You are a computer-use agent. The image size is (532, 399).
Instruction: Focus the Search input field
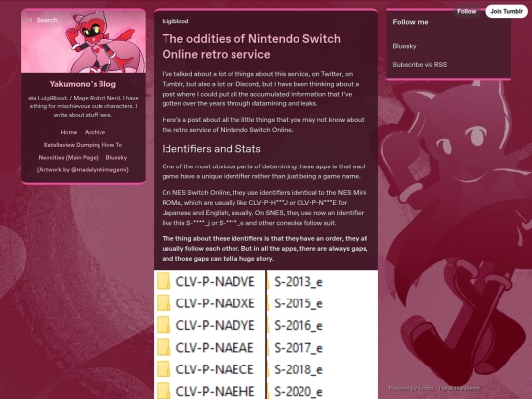47,20
